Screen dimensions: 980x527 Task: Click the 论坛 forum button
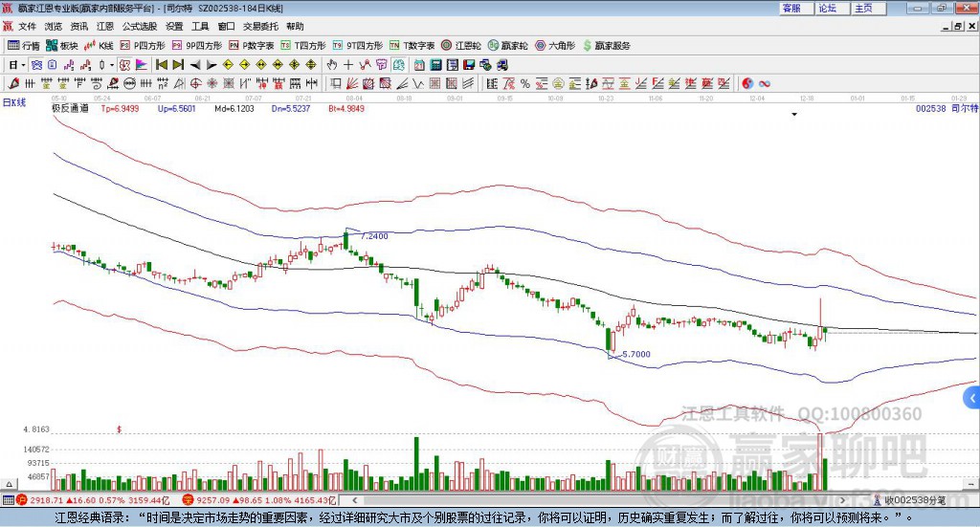[827, 8]
